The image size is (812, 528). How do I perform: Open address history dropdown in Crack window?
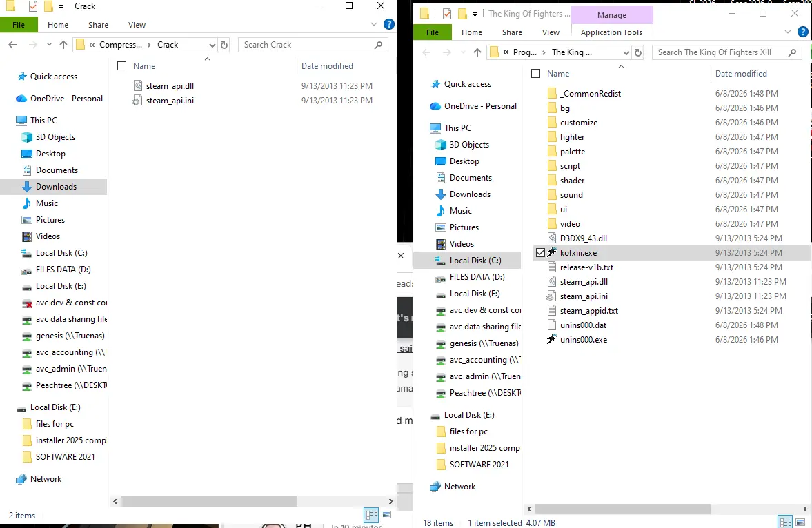coord(212,45)
